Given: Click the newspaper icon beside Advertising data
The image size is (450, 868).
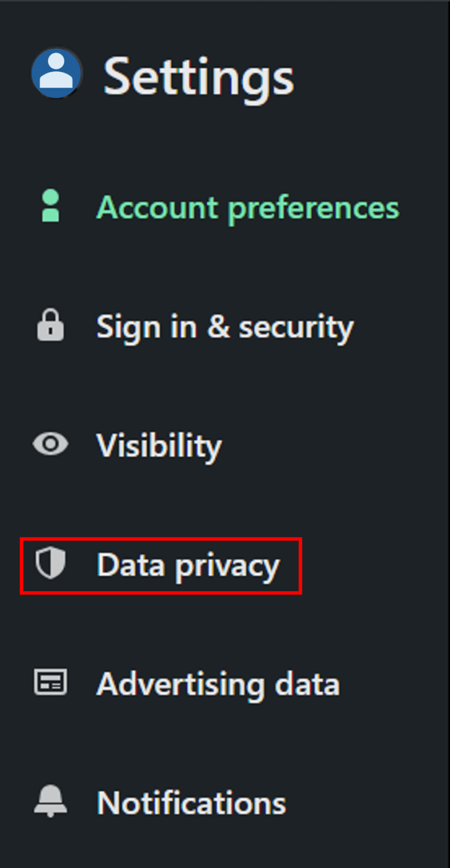Looking at the screenshot, I should coord(51,683).
